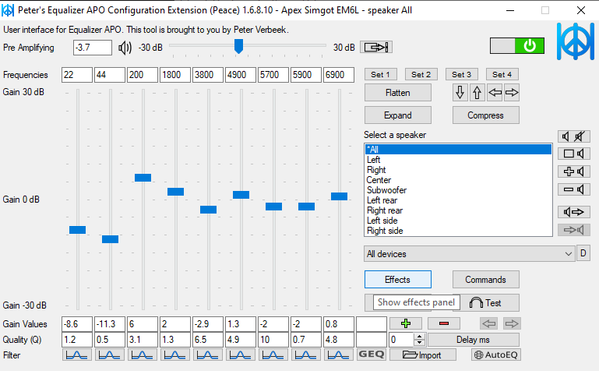Select Subwoofer in the speaker list
The image size is (599, 371).
coord(458,190)
